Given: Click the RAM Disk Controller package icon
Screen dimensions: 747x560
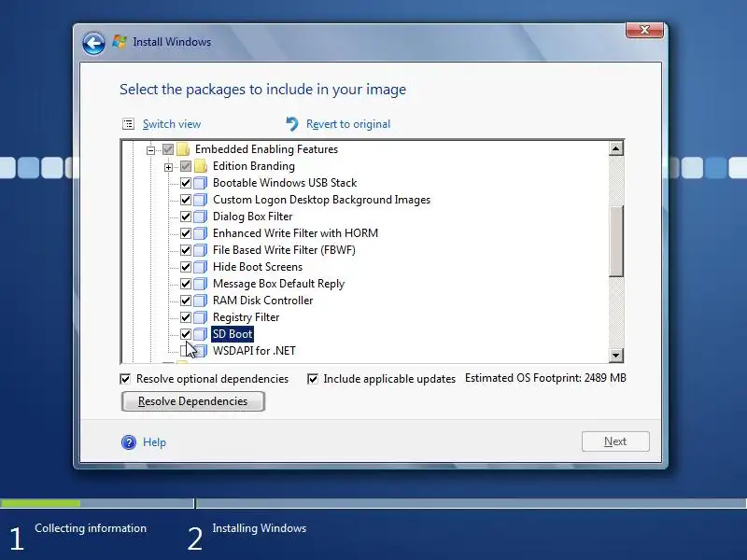Looking at the screenshot, I should [x=201, y=301].
